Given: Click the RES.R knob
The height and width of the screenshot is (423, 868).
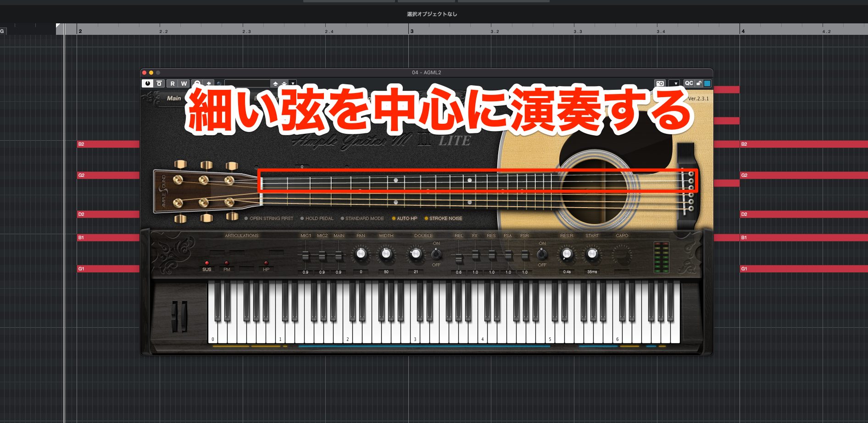Looking at the screenshot, I should 567,254.
